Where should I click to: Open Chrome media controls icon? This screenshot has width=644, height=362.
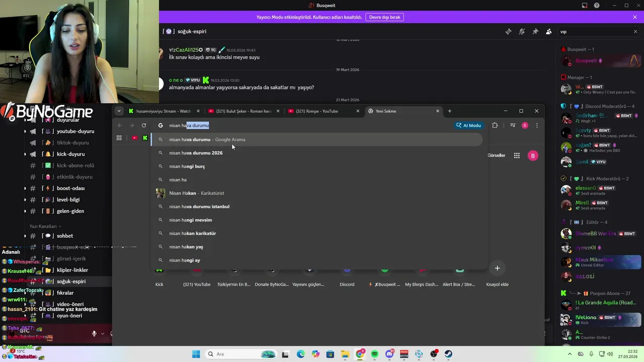coord(513,125)
